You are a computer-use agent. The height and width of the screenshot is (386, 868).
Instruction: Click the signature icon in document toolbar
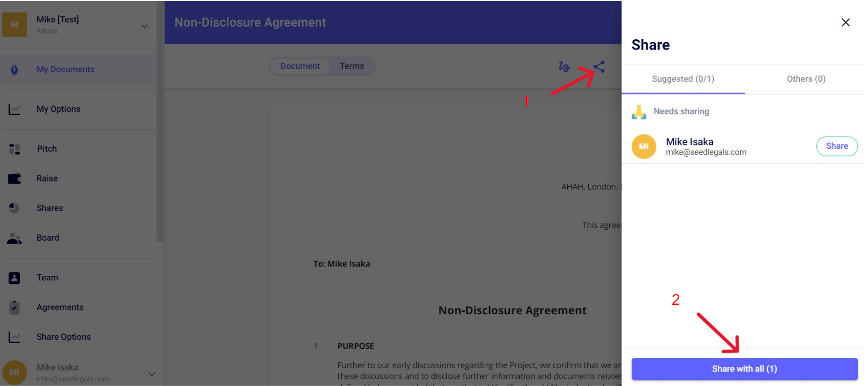pos(564,67)
